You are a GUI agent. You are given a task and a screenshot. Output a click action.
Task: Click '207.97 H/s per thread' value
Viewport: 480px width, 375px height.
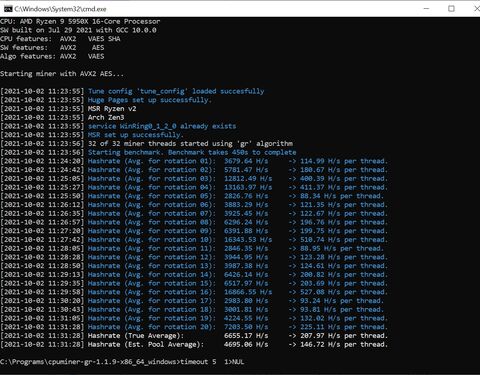pyautogui.click(x=344, y=336)
